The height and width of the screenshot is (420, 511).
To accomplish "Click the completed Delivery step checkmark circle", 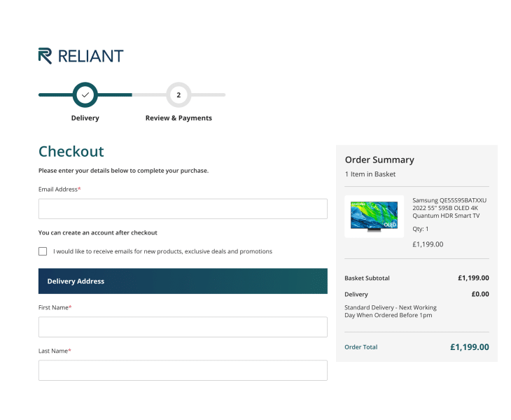I will coord(85,94).
